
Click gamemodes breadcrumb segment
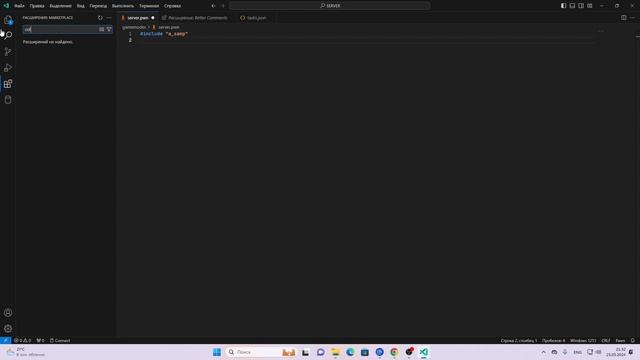click(x=134, y=27)
